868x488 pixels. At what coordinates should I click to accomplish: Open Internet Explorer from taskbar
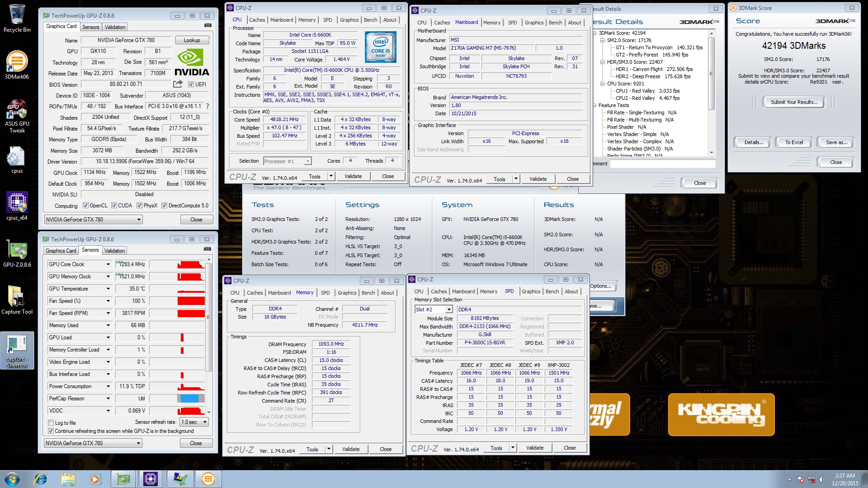point(41,479)
